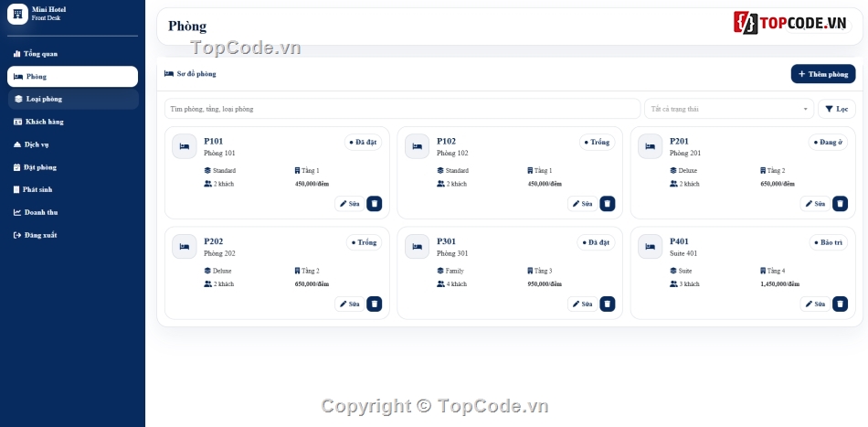
Task: Click the bed icon on P301 card
Action: pos(418,247)
